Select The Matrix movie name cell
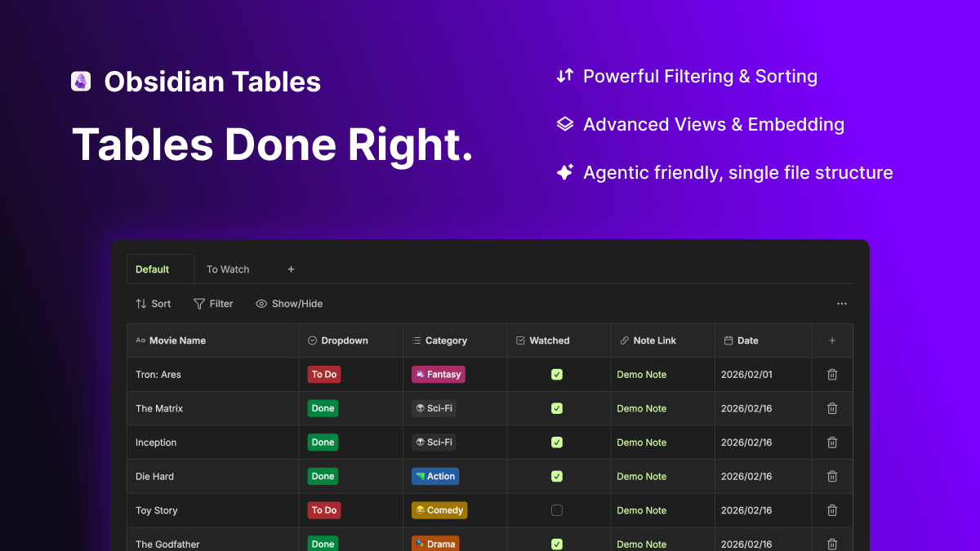980x551 pixels. pyautogui.click(x=213, y=408)
